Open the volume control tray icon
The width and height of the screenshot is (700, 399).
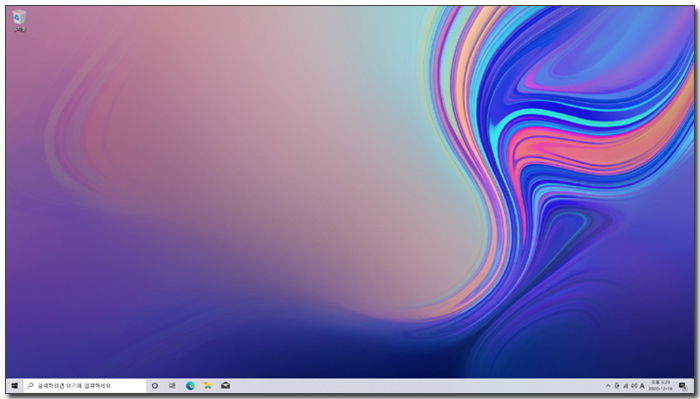(633, 386)
